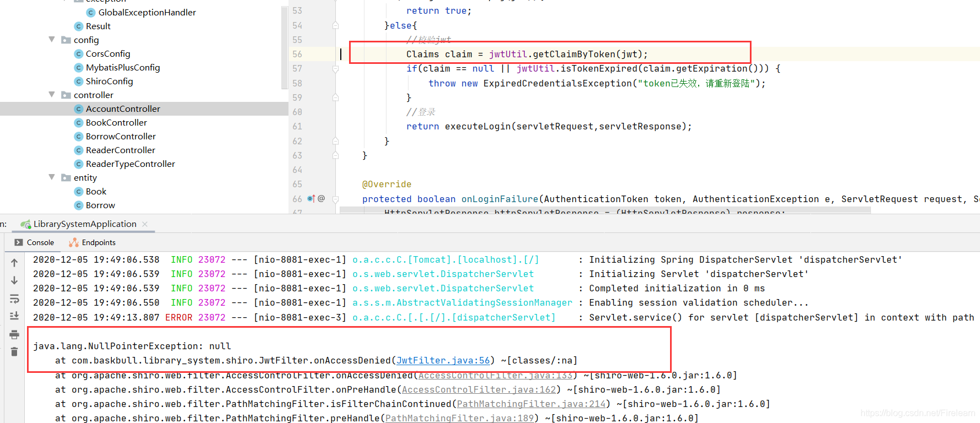The height and width of the screenshot is (423, 980).
Task: Fold the onLoginFailure method at line 66
Action: 335,199
